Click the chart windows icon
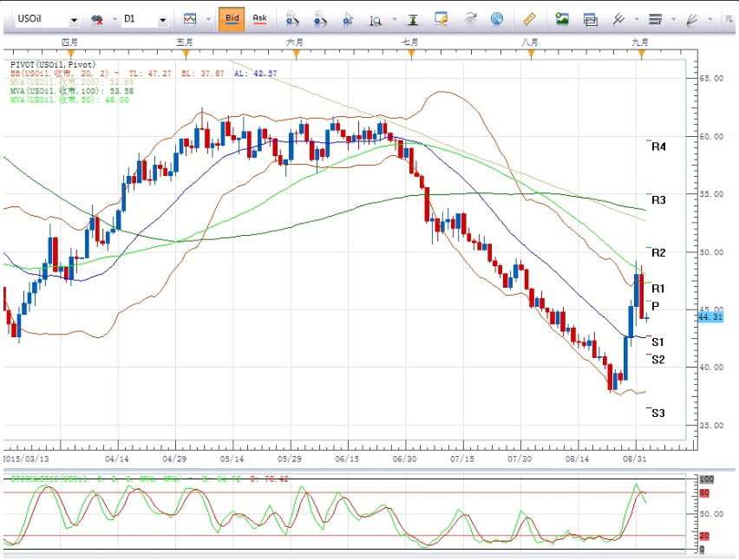739x560 pixels. pyautogui.click(x=590, y=20)
